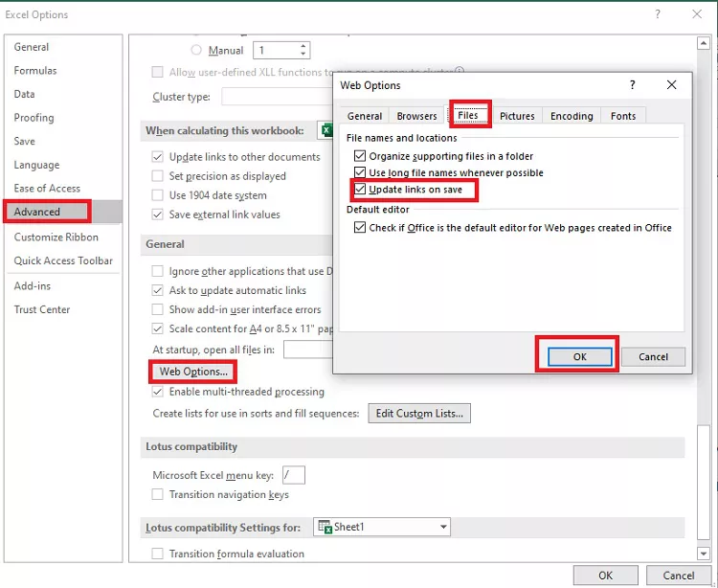Uncheck Update links on save
718x588 pixels.
[x=360, y=190]
